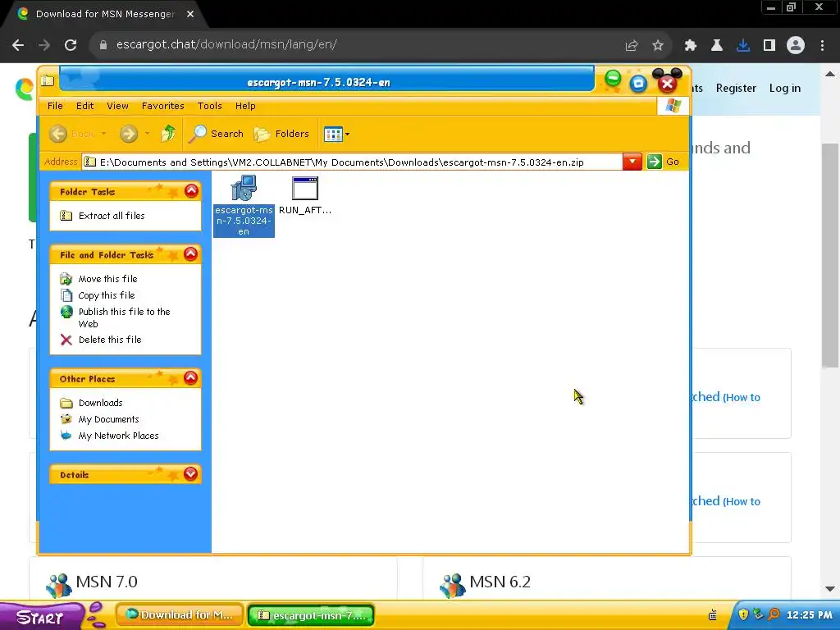The image size is (840, 630).
Task: Click the red X delete icon
Action: pyautogui.click(x=66, y=340)
